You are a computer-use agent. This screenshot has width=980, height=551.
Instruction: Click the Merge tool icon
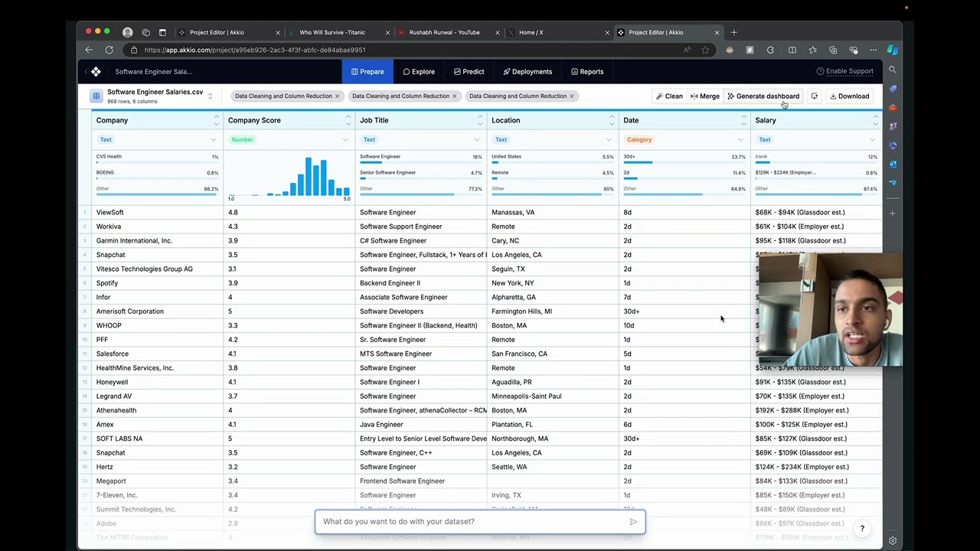695,96
